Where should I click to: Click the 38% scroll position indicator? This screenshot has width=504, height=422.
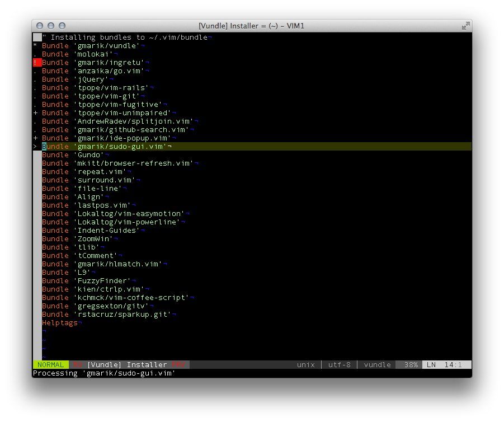[x=411, y=365]
